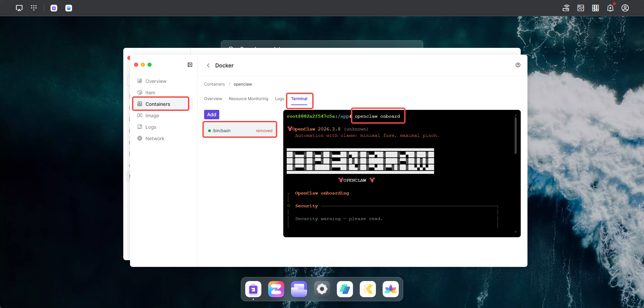Open the Item sidebar section
The height and width of the screenshot is (308, 644).
tap(150, 93)
